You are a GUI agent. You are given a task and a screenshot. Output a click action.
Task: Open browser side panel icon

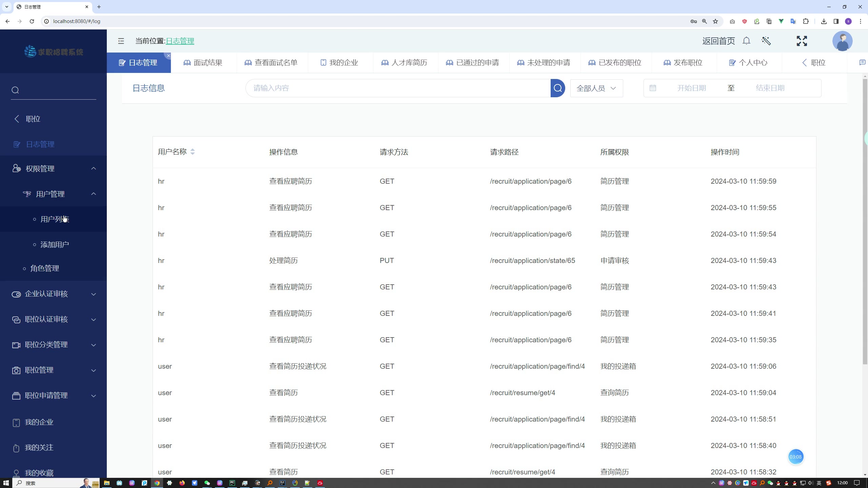pyautogui.click(x=836, y=21)
